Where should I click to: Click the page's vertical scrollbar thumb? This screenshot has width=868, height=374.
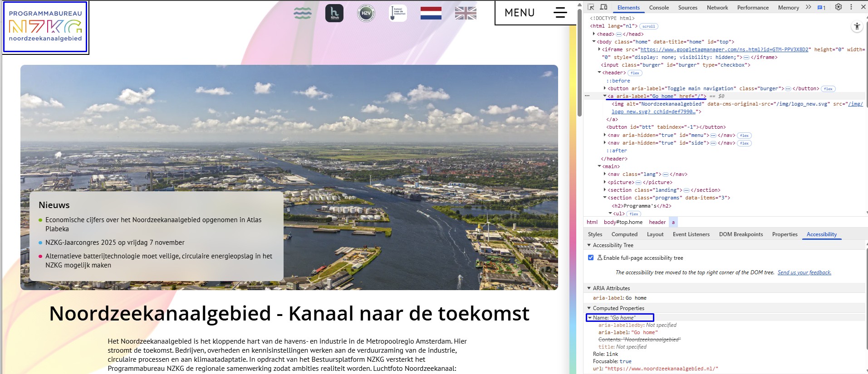[x=579, y=63]
